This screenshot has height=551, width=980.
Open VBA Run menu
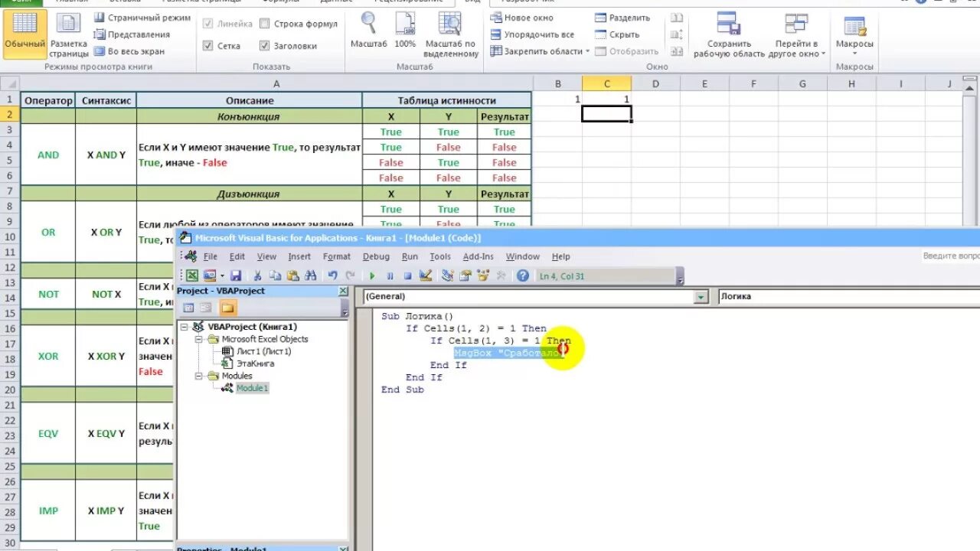click(x=410, y=256)
